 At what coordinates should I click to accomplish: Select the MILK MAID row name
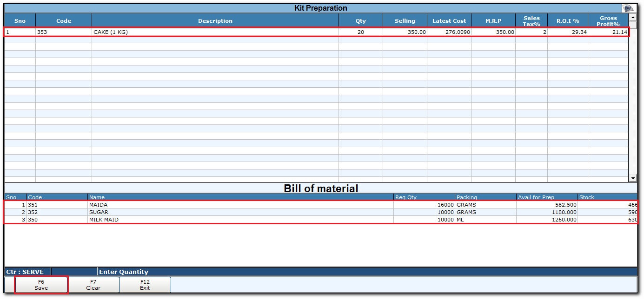(x=240, y=220)
